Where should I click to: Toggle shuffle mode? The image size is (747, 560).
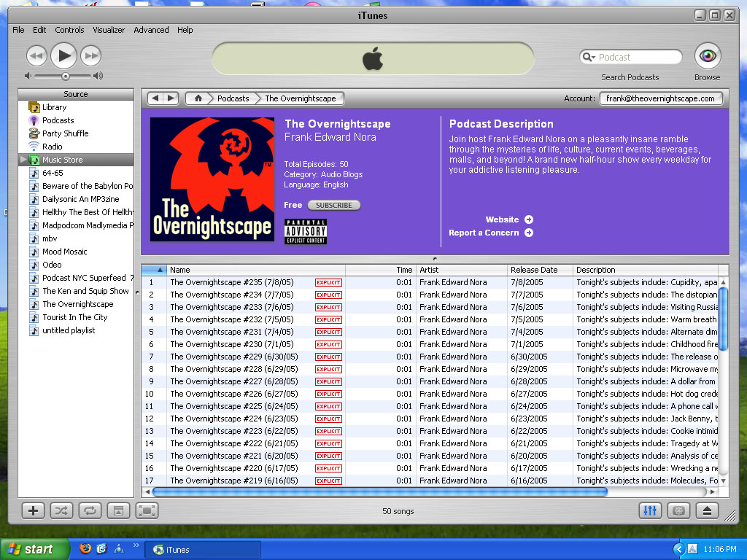(x=61, y=511)
